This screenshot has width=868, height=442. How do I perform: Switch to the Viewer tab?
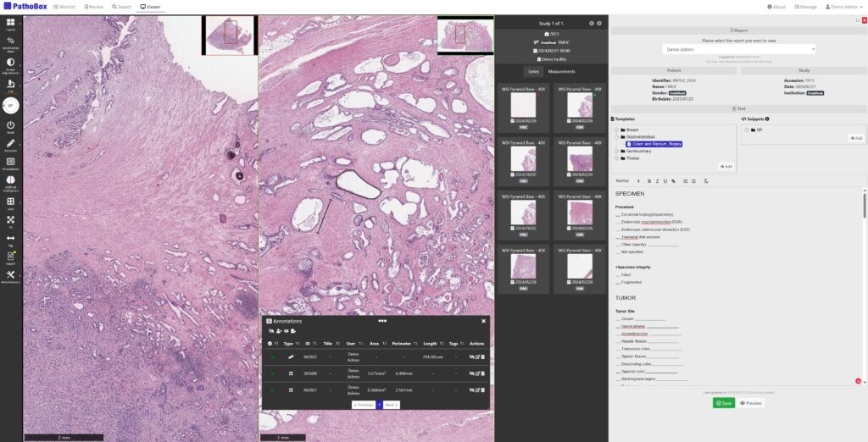click(x=151, y=7)
